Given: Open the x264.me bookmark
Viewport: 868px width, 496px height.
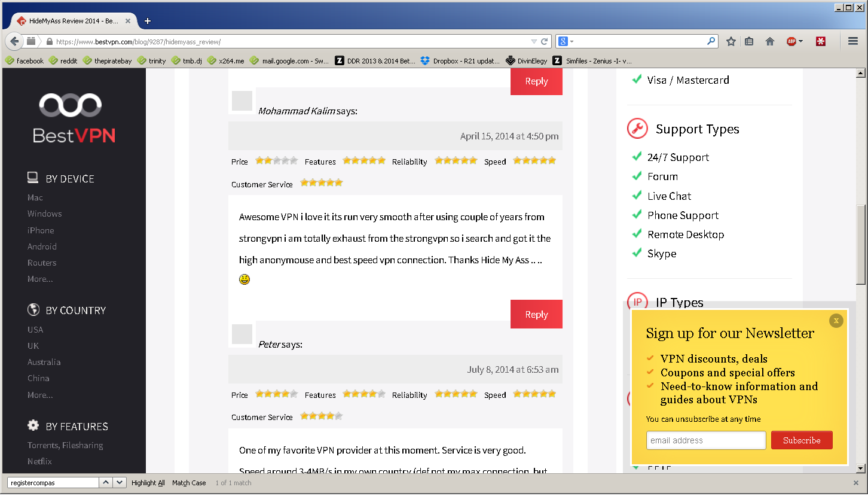Looking at the screenshot, I should [x=226, y=60].
